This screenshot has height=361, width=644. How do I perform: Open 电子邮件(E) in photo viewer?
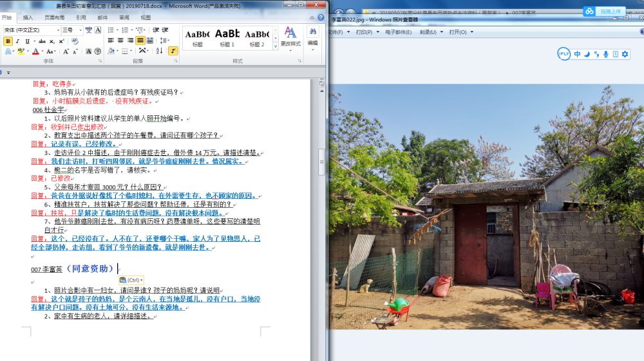(398, 32)
